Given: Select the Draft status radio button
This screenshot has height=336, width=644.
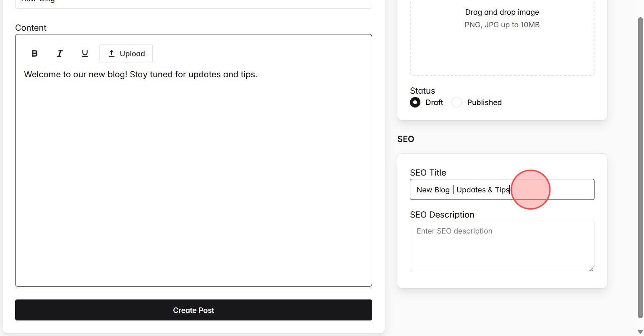Looking at the screenshot, I should point(415,102).
